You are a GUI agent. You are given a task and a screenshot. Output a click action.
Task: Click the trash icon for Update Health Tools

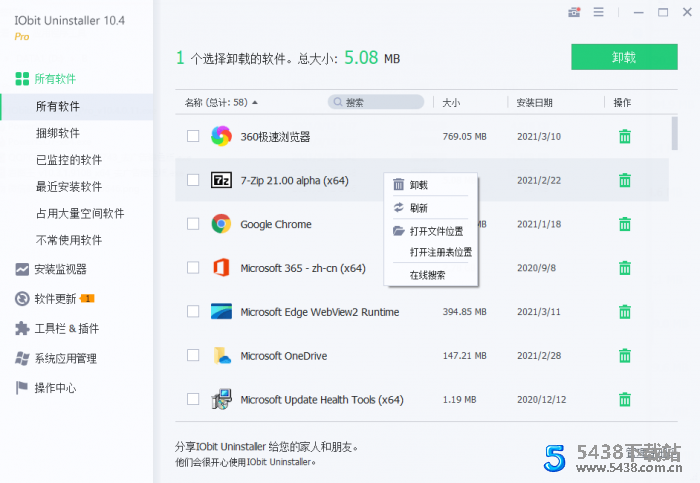click(x=625, y=399)
